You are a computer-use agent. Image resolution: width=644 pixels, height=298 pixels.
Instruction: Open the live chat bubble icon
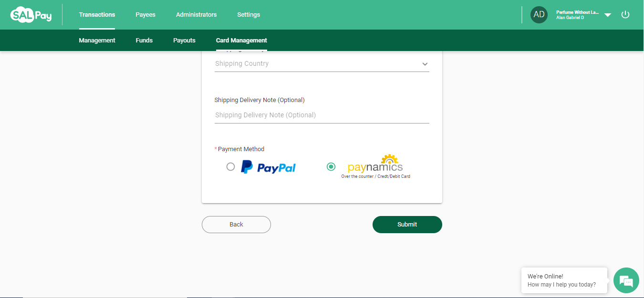[x=626, y=280]
